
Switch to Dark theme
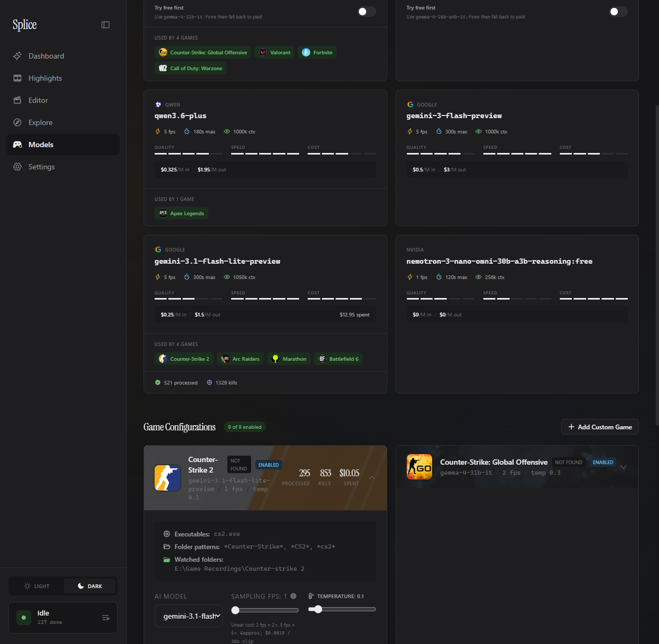pos(90,586)
